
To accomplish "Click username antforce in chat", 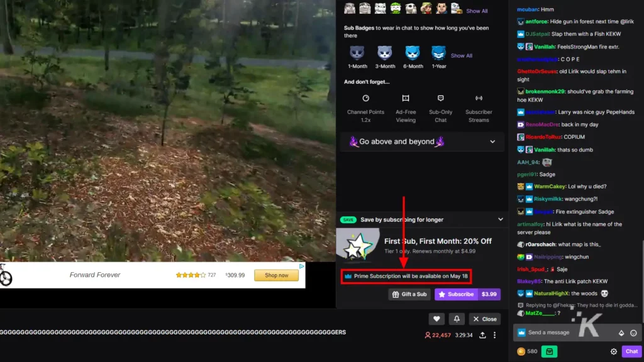I will pyautogui.click(x=536, y=21).
